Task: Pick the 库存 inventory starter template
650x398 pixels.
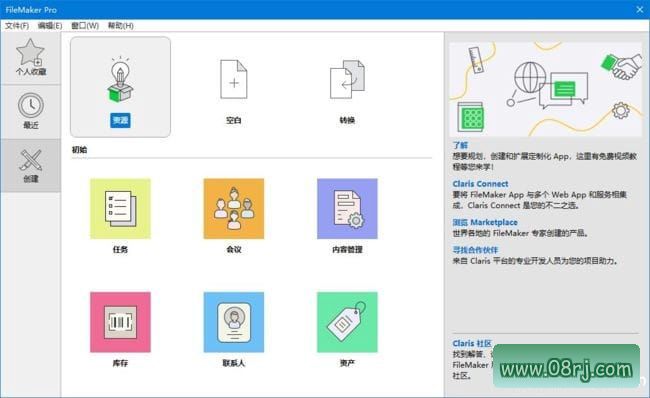Action: tap(120, 322)
